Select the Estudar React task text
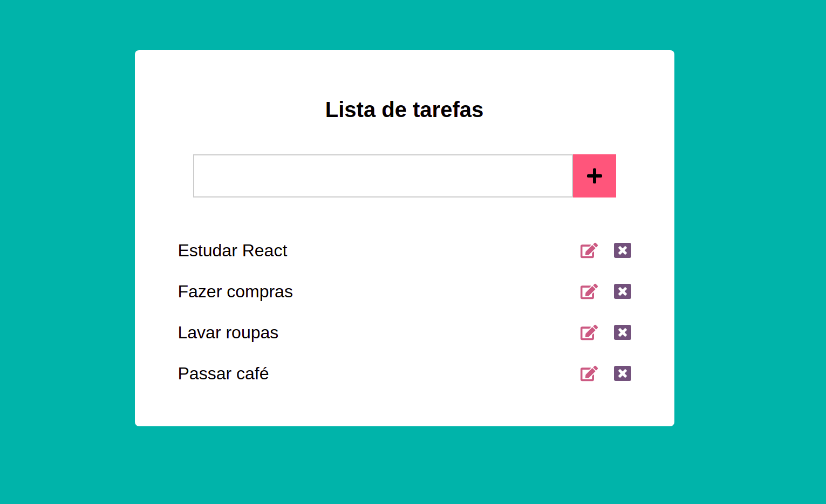 (x=233, y=250)
